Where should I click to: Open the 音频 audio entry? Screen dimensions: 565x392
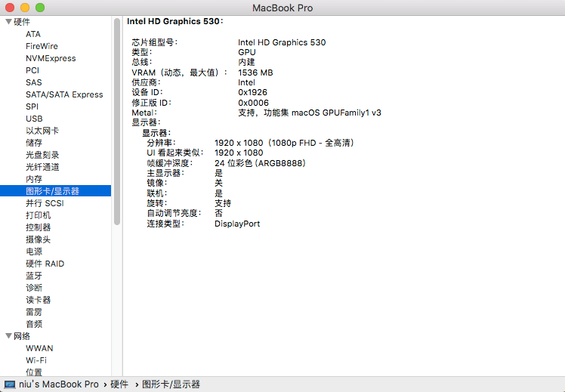pyautogui.click(x=34, y=324)
